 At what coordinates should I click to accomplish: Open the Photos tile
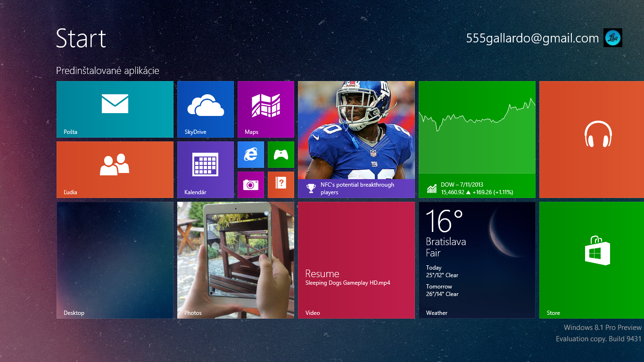(236, 260)
